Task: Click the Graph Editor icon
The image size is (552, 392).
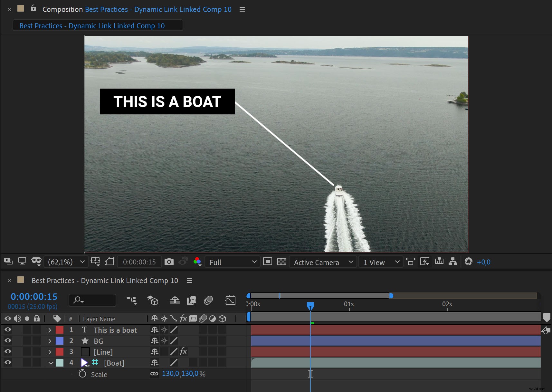Action: tap(231, 300)
